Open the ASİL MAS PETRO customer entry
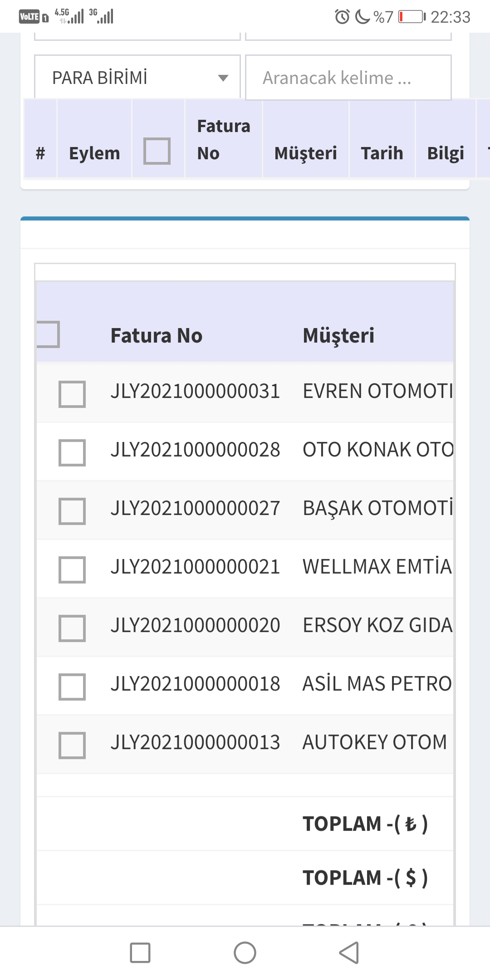Image resolution: width=490 pixels, height=980 pixels. click(377, 684)
